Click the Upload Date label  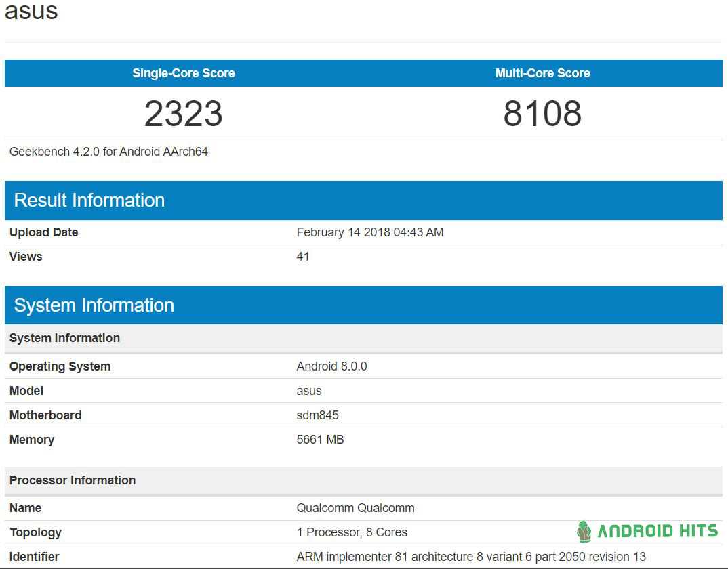(x=43, y=232)
